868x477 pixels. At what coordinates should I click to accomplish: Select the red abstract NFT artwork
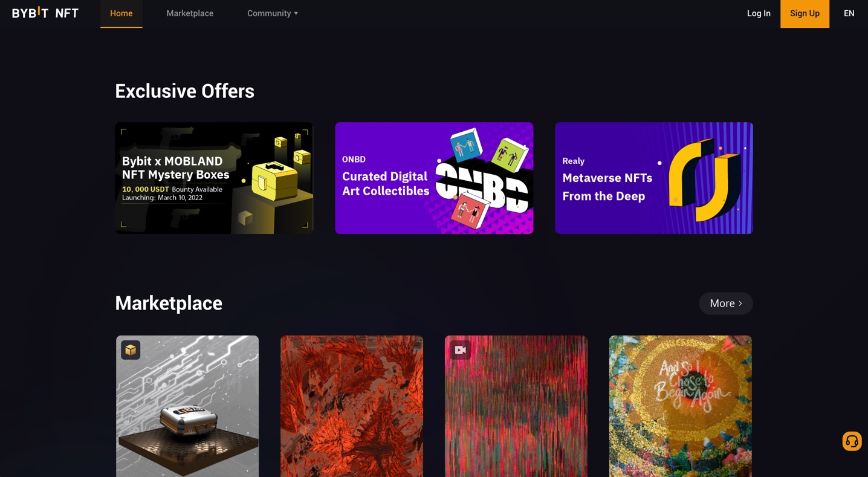click(352, 406)
